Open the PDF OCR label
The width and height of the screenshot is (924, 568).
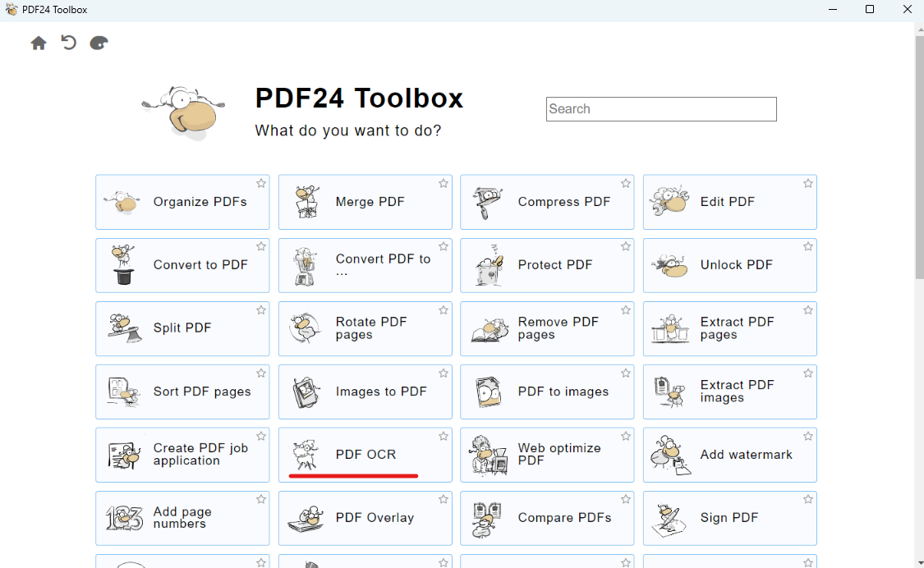[366, 455]
